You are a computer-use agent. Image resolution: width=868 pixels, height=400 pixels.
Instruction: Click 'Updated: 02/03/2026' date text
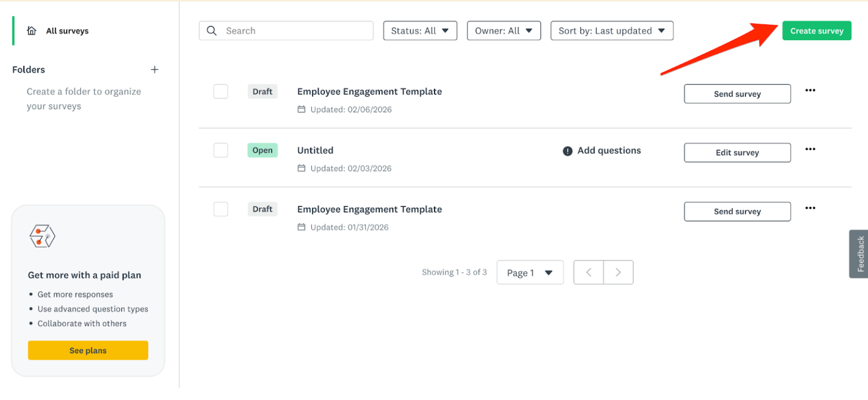(x=351, y=168)
